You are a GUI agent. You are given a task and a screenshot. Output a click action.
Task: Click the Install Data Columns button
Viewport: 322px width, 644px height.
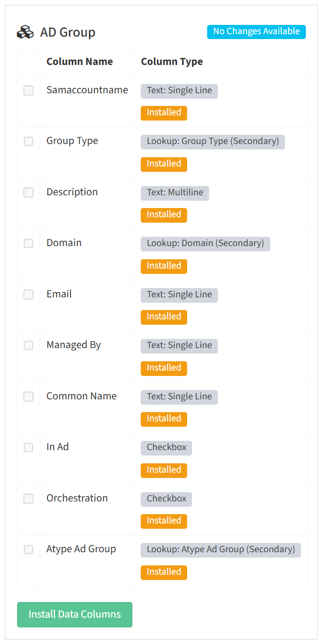click(x=75, y=614)
